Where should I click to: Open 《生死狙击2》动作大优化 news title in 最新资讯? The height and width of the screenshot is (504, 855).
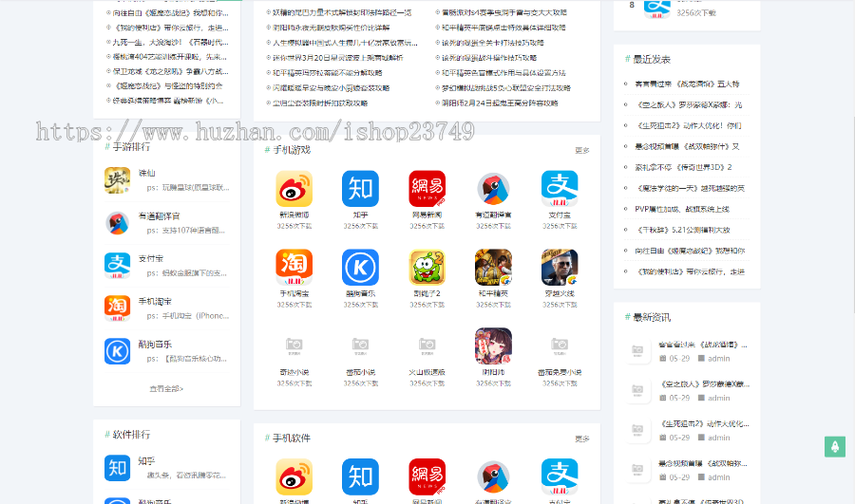pyautogui.click(x=704, y=424)
